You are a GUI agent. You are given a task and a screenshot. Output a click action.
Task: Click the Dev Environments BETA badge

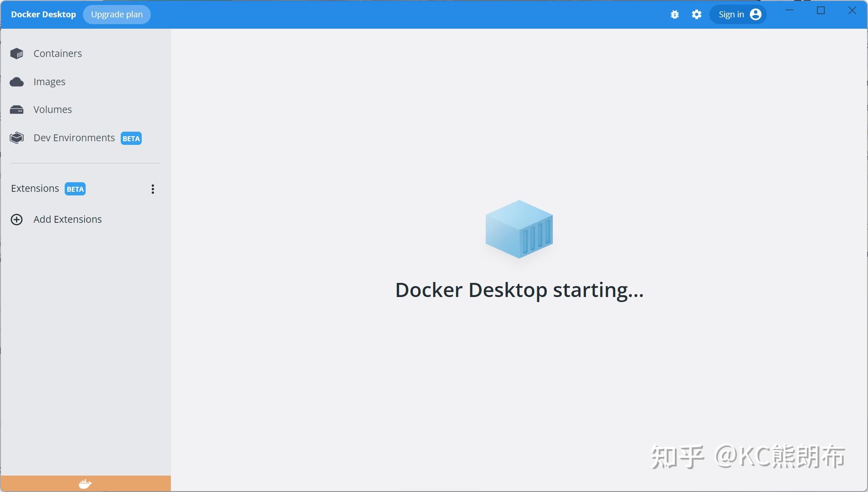(130, 138)
